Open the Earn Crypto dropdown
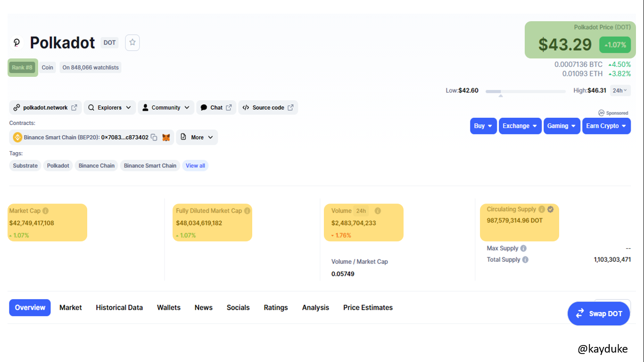The height and width of the screenshot is (362, 644). tap(606, 126)
